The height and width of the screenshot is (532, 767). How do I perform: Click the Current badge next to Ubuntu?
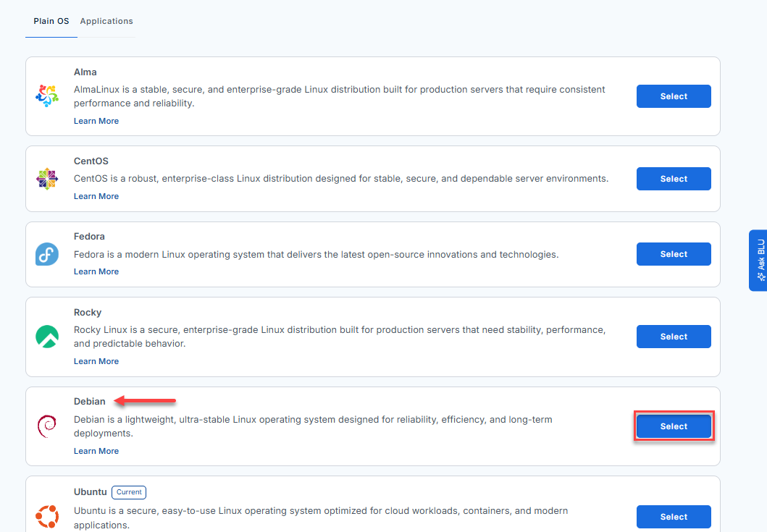click(x=129, y=492)
